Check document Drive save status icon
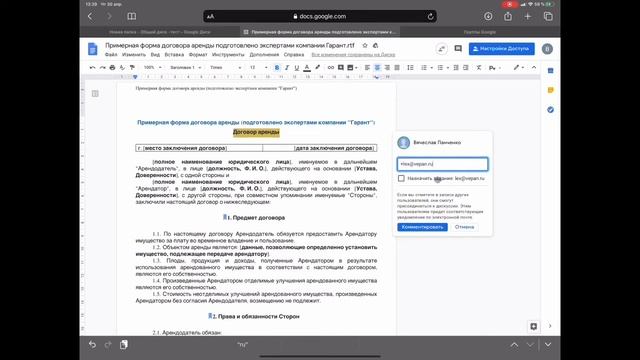Viewport: 640px width, 360px height. 375,45
